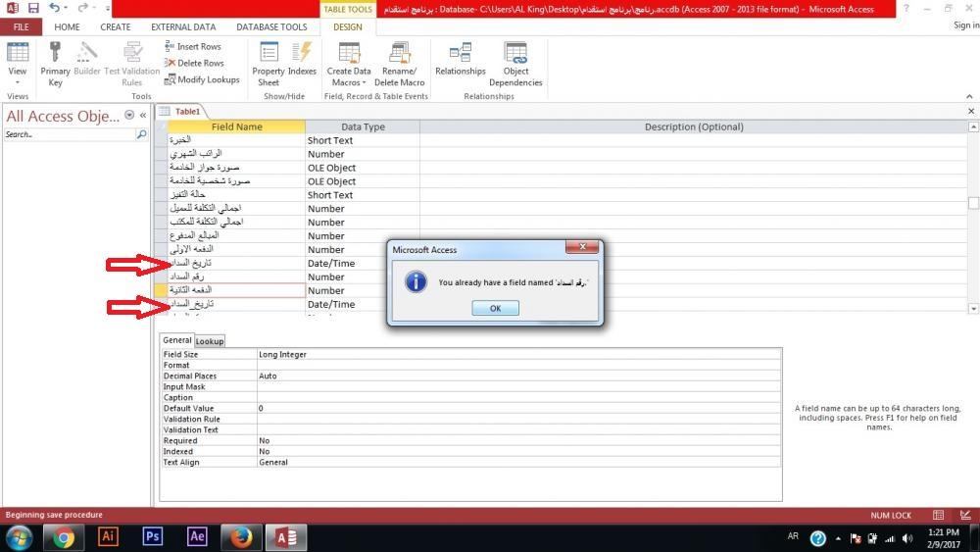This screenshot has height=552, width=980.
Task: Open Create Data Macros menu
Action: click(x=349, y=64)
